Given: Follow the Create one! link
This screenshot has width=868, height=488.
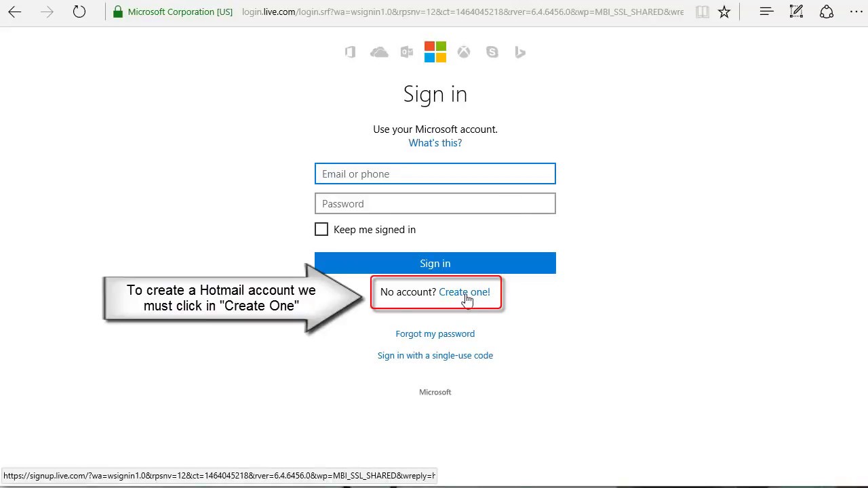Looking at the screenshot, I should coord(465,292).
